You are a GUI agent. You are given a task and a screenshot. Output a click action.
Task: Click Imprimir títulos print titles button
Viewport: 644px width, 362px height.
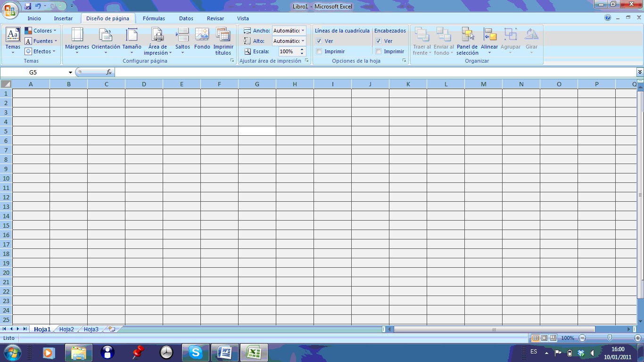click(223, 41)
